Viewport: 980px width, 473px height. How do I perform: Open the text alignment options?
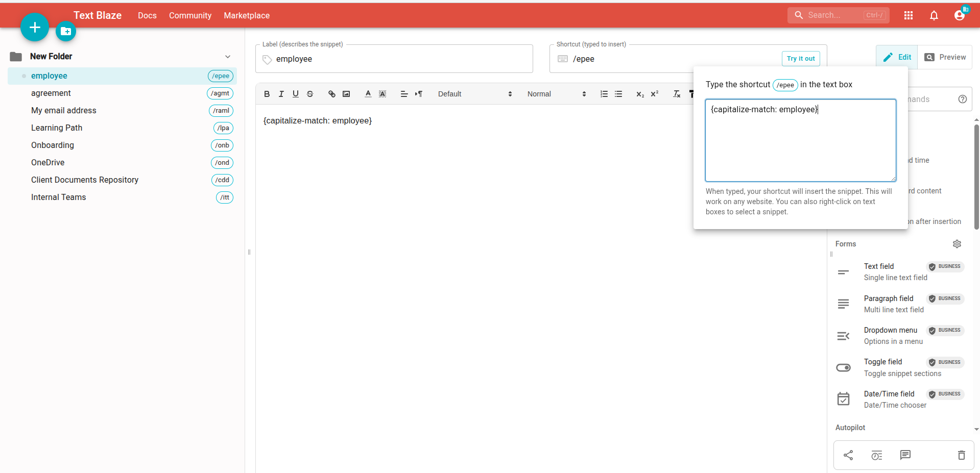coord(404,94)
